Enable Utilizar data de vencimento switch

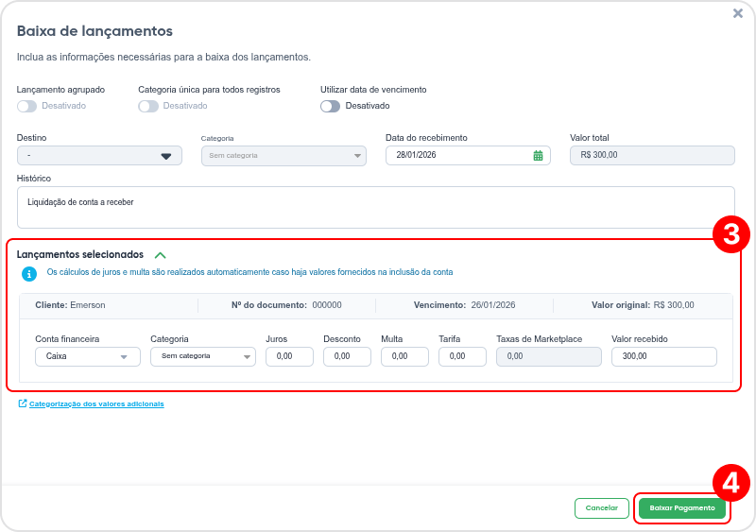(330, 106)
